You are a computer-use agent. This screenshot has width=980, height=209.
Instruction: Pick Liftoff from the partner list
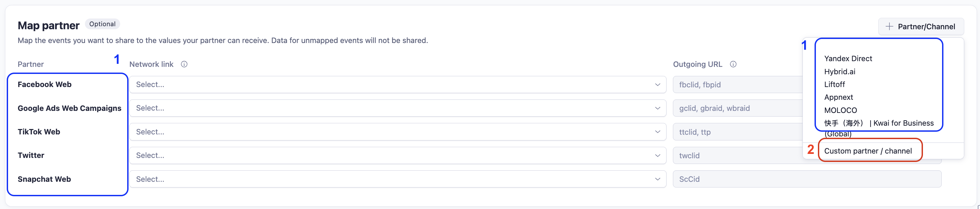point(834,85)
